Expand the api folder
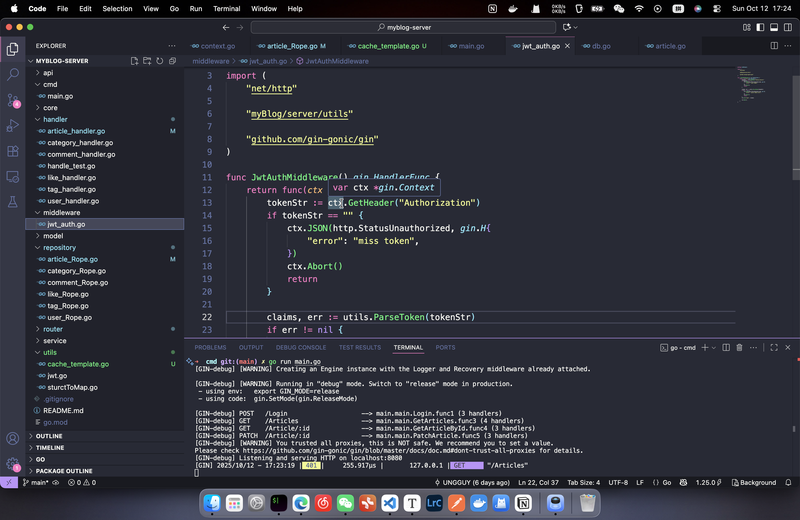Image resolution: width=800 pixels, height=520 pixels. (x=48, y=73)
